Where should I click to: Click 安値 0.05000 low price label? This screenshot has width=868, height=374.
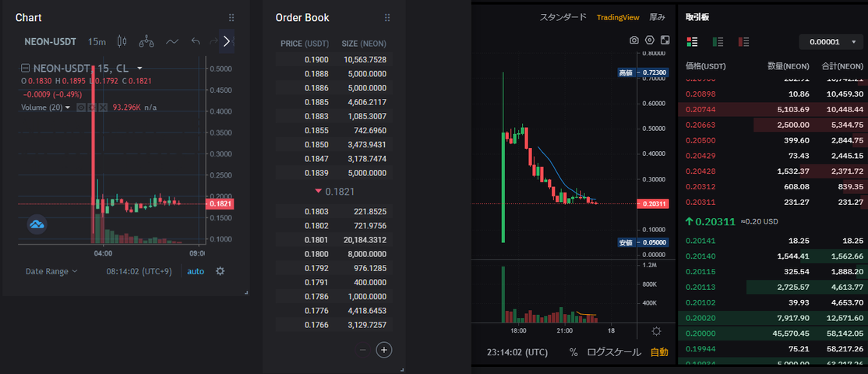coord(644,242)
